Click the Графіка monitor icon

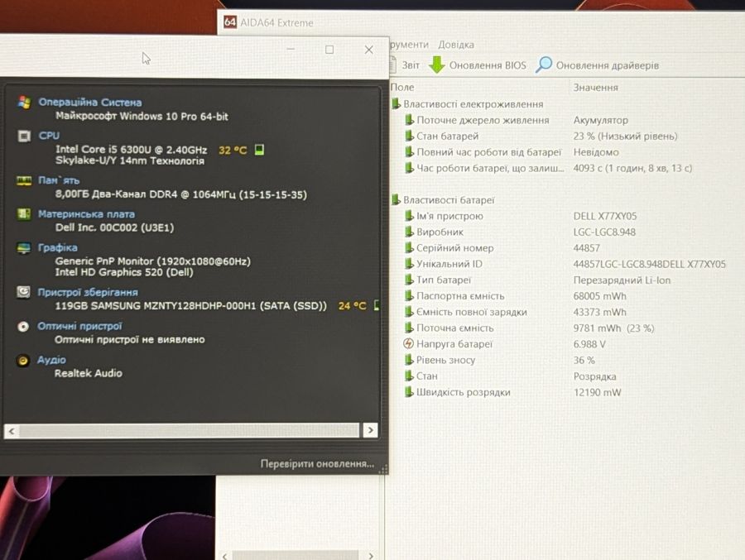tap(24, 247)
